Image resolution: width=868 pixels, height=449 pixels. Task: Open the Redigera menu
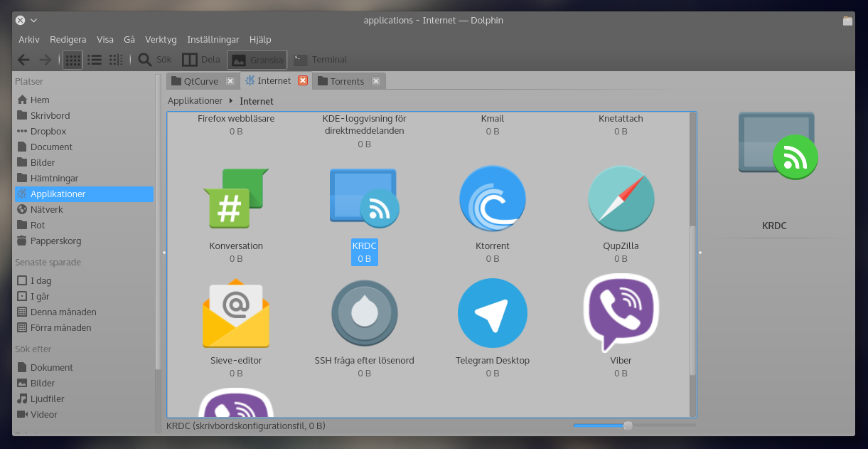coord(68,40)
